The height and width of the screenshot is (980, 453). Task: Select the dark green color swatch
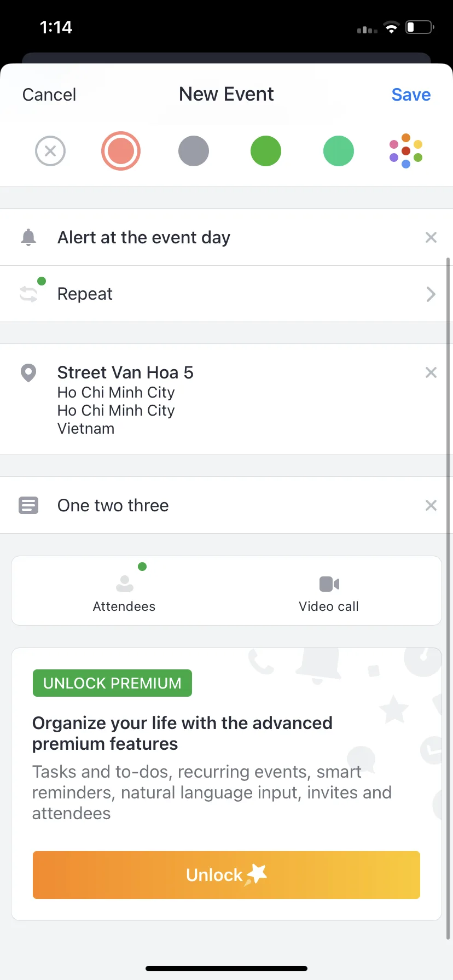click(x=266, y=151)
